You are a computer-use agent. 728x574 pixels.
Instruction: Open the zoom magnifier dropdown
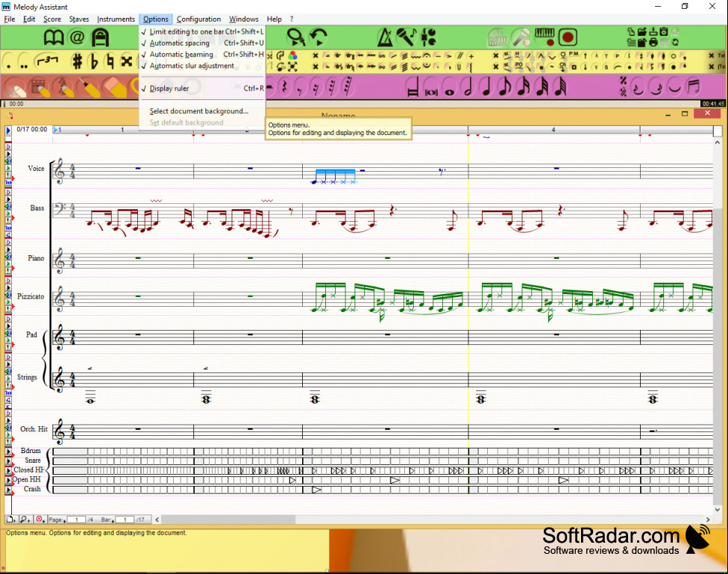point(25,520)
